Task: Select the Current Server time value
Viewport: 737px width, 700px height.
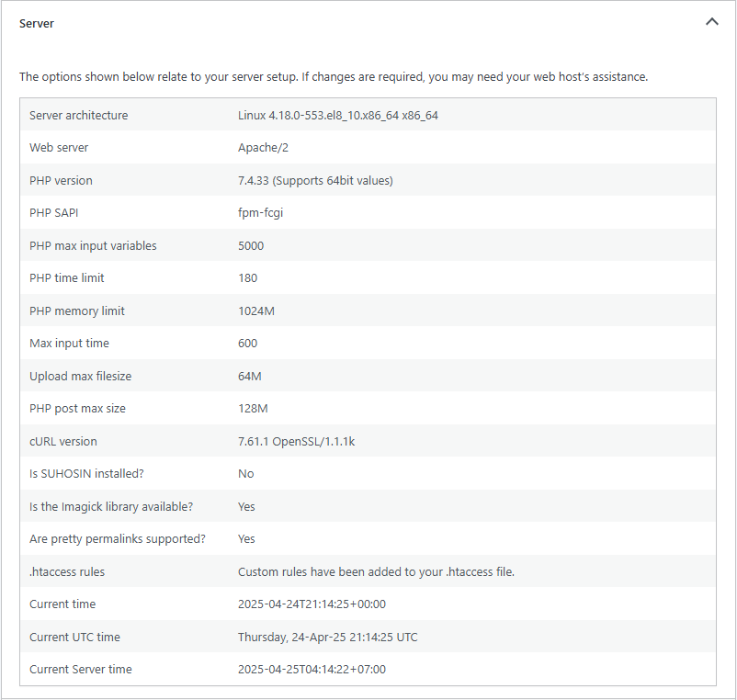Action: [312, 670]
